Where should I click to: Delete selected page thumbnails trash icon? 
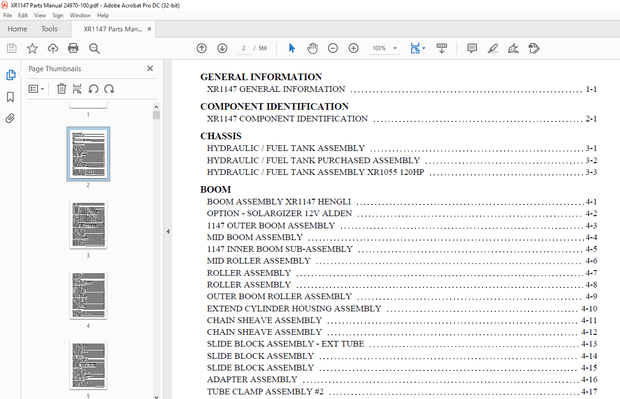click(x=61, y=89)
